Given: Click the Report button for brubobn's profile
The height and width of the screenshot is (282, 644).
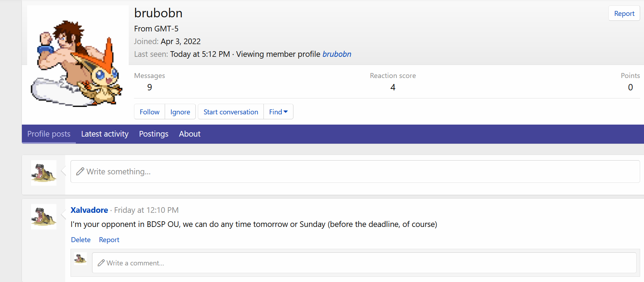Looking at the screenshot, I should coord(624,13).
